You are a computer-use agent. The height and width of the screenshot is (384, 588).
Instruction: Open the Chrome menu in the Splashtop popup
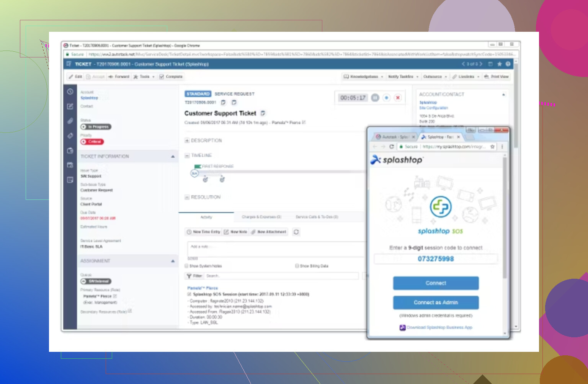(x=502, y=147)
